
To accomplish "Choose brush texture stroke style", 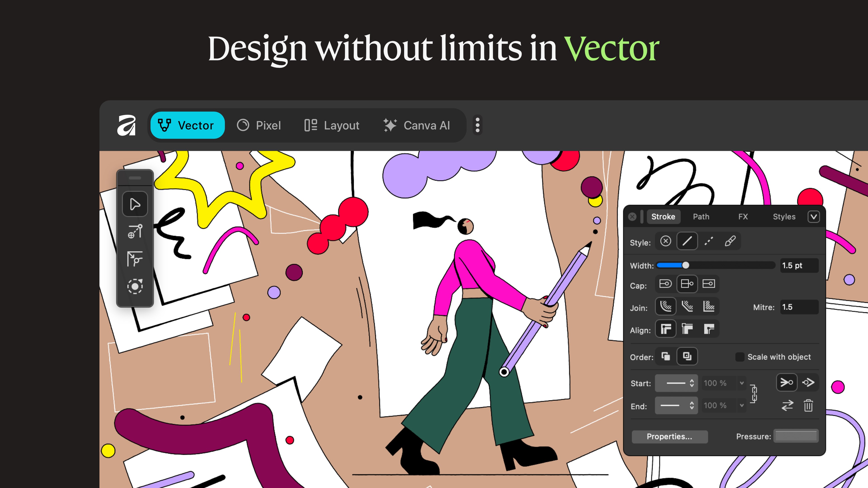I will pyautogui.click(x=730, y=241).
